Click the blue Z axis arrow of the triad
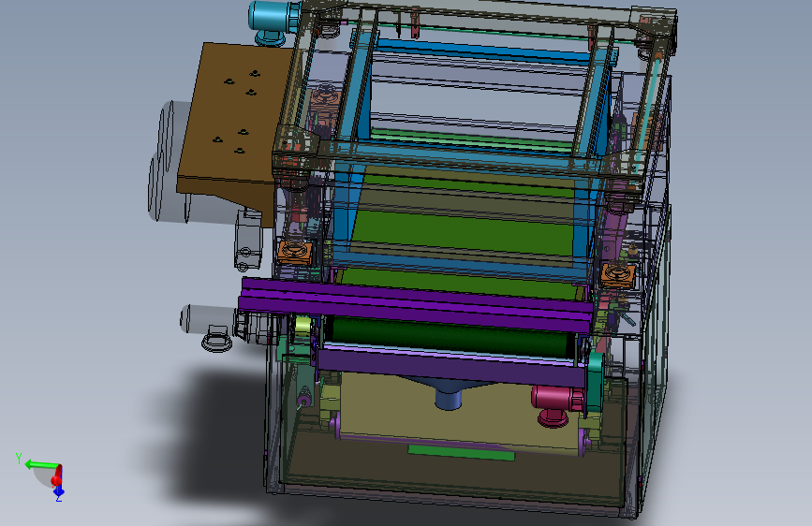The width and height of the screenshot is (812, 526). (58, 490)
